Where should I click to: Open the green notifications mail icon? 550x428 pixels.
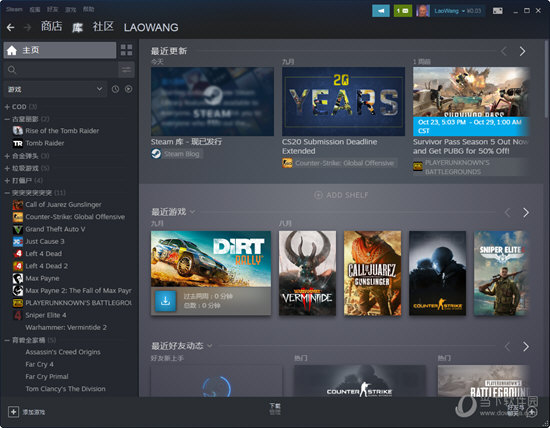[403, 11]
